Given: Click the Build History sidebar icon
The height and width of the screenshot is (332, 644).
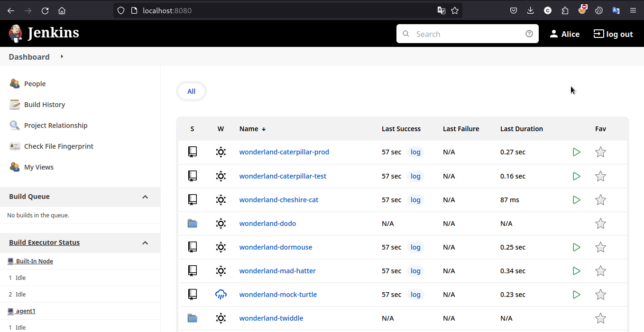Looking at the screenshot, I should 15,105.
